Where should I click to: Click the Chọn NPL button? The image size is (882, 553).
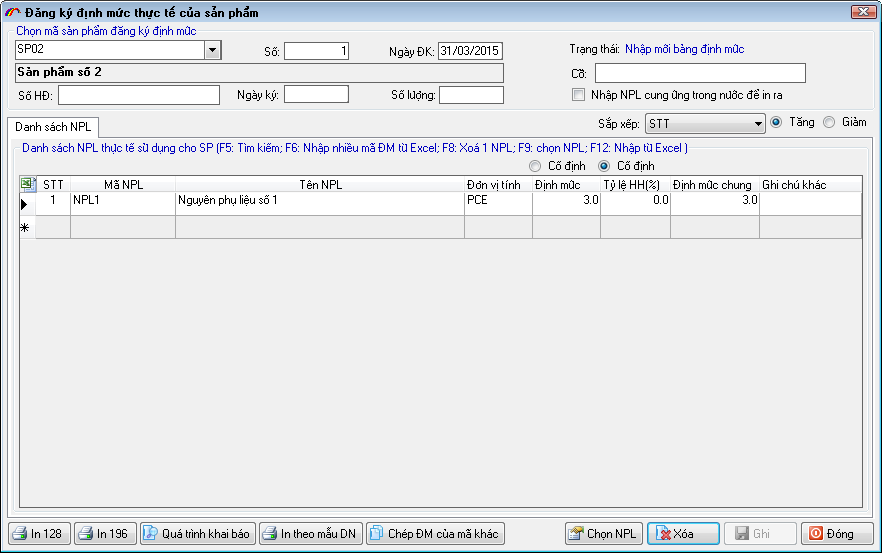tap(603, 534)
